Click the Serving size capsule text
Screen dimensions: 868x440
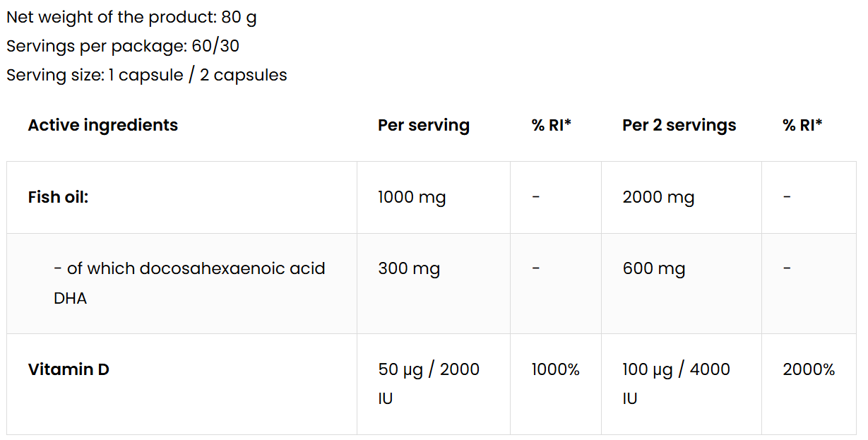click(x=147, y=75)
